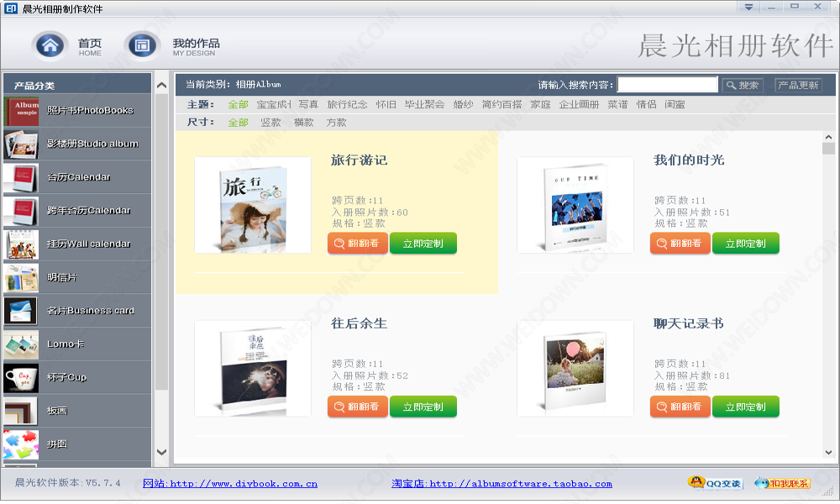
Task: Select Studio album category icon
Action: pyautogui.click(x=21, y=144)
